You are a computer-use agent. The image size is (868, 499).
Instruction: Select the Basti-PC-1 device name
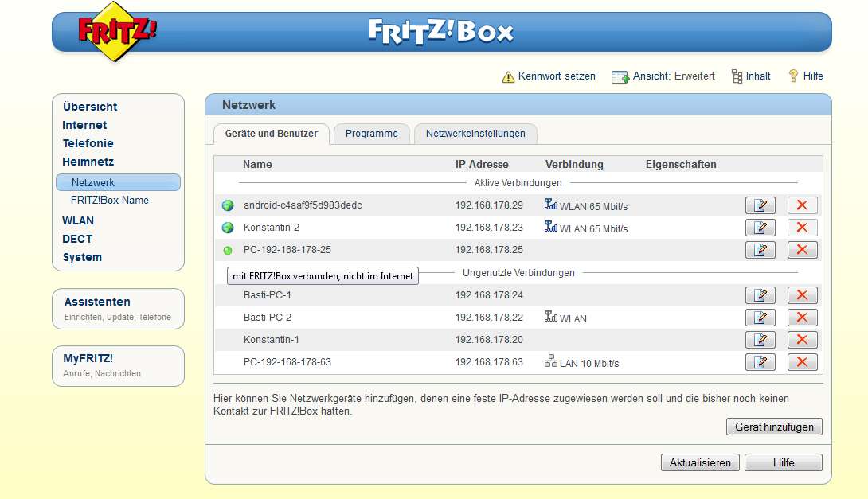click(268, 294)
